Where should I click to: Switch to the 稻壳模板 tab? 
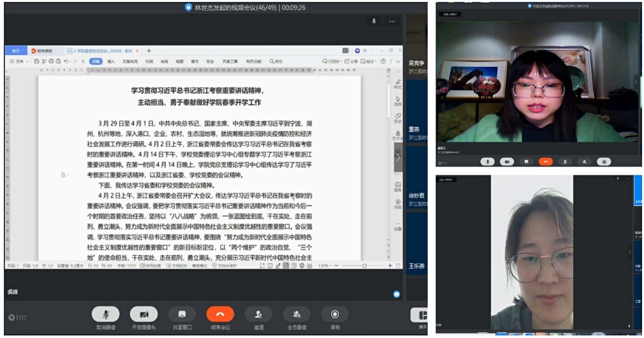click(x=45, y=51)
